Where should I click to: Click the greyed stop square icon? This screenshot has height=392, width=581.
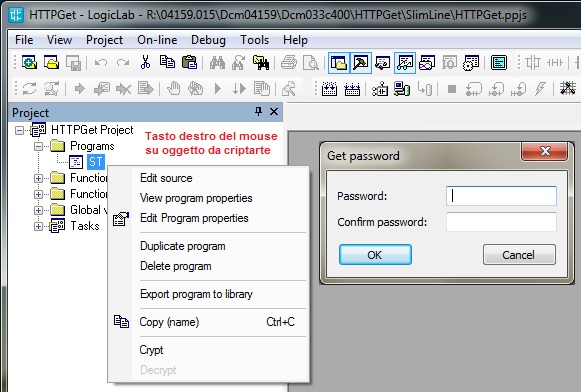[452, 89]
